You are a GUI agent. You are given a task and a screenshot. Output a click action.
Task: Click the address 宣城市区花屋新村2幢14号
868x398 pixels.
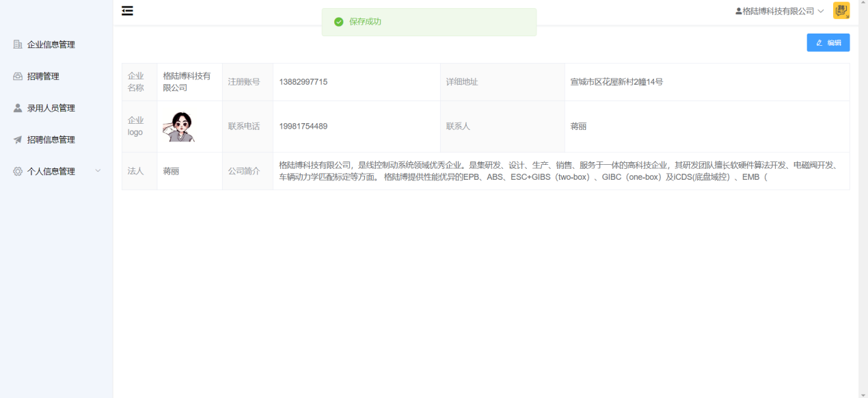(x=616, y=82)
